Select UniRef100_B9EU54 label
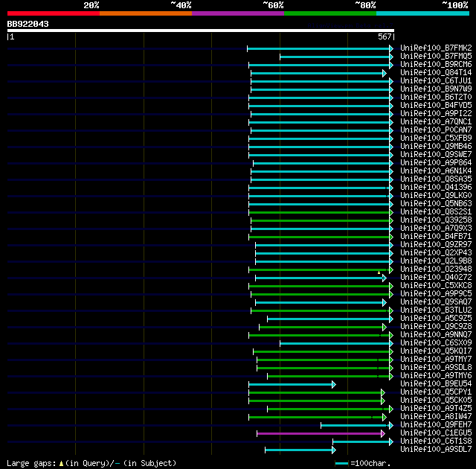The width and height of the screenshot is (476, 469). (x=436, y=384)
